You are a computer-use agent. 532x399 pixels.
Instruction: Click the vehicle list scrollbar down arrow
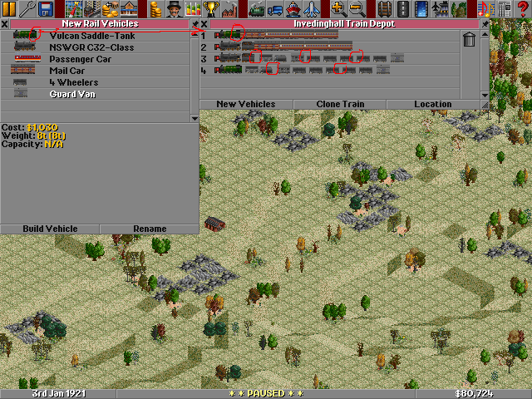[x=195, y=118]
